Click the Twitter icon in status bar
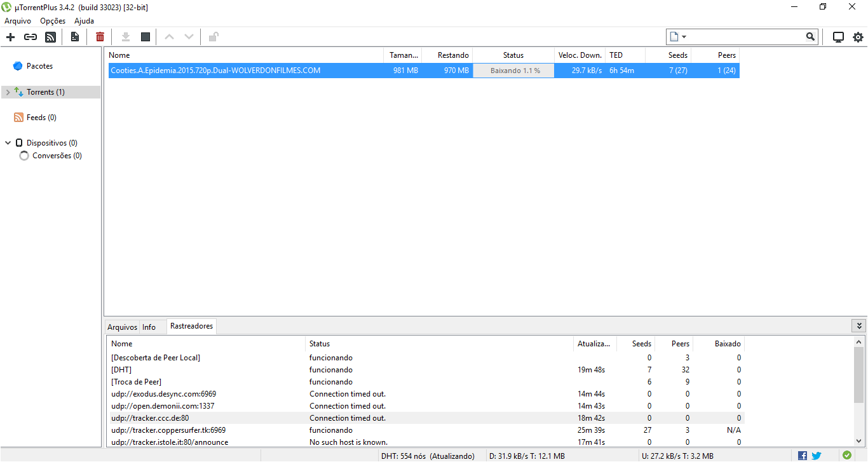This screenshot has height=462, width=868. click(817, 456)
